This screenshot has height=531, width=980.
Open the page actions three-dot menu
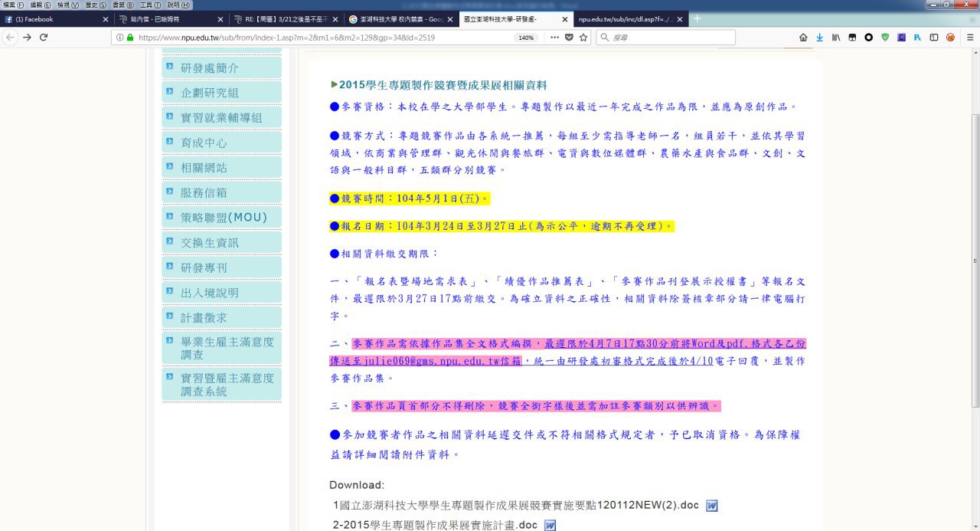coord(554,38)
